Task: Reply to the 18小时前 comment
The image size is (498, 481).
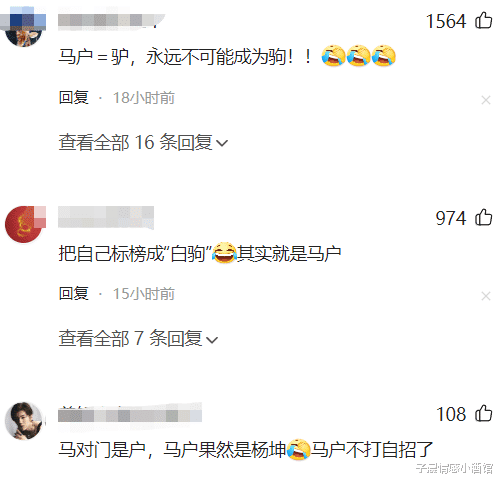Action: pyautogui.click(x=74, y=98)
